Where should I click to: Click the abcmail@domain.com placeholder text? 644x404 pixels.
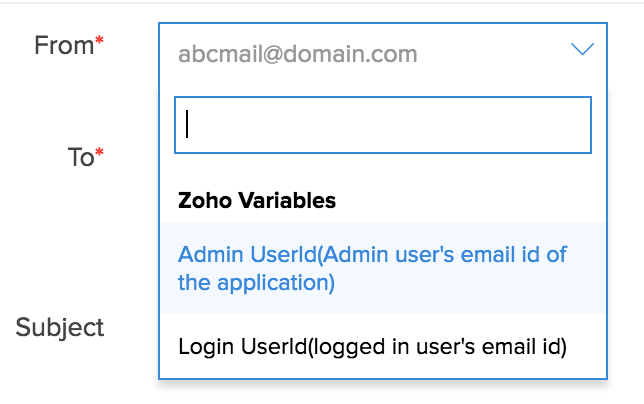point(297,53)
